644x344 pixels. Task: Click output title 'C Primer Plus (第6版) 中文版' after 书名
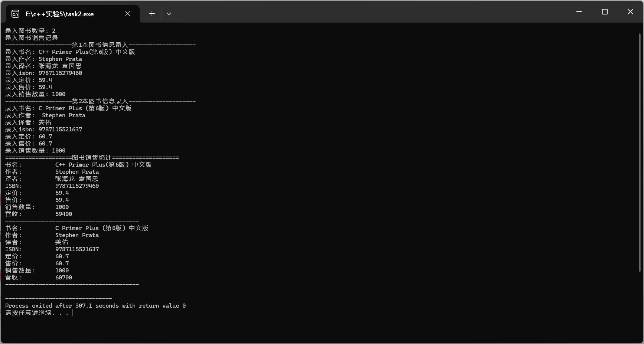click(102, 228)
